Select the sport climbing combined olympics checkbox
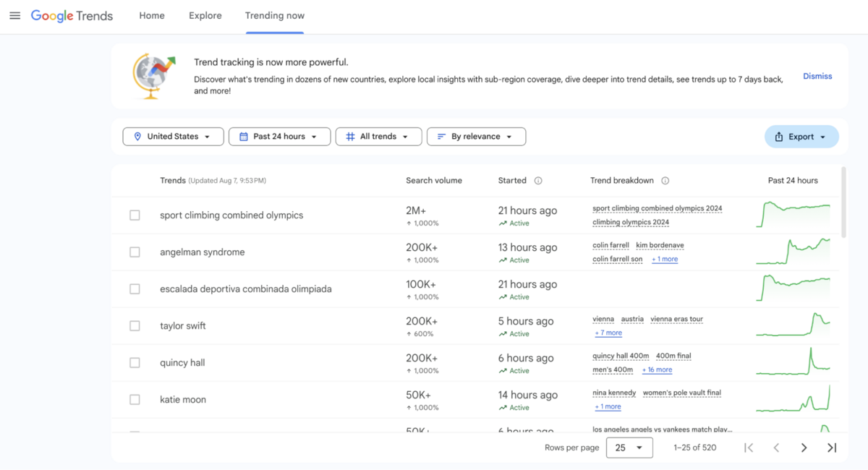The width and height of the screenshot is (868, 470). click(135, 215)
